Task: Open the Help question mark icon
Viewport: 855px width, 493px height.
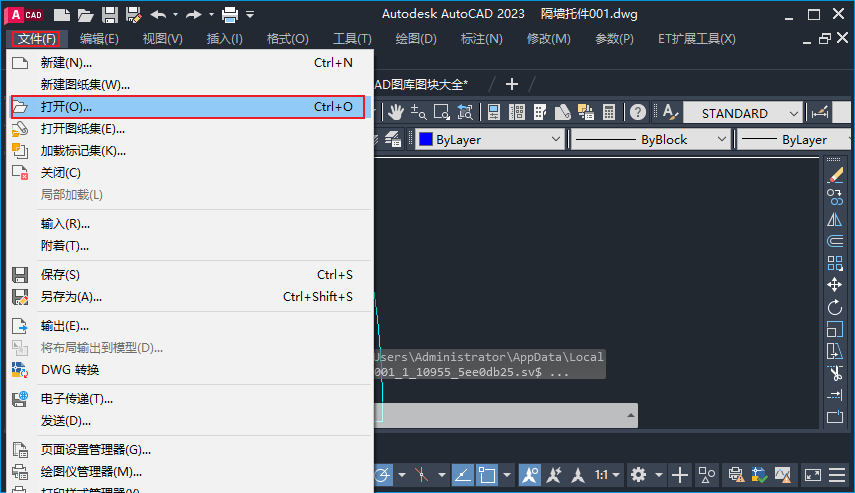Action: point(637,112)
